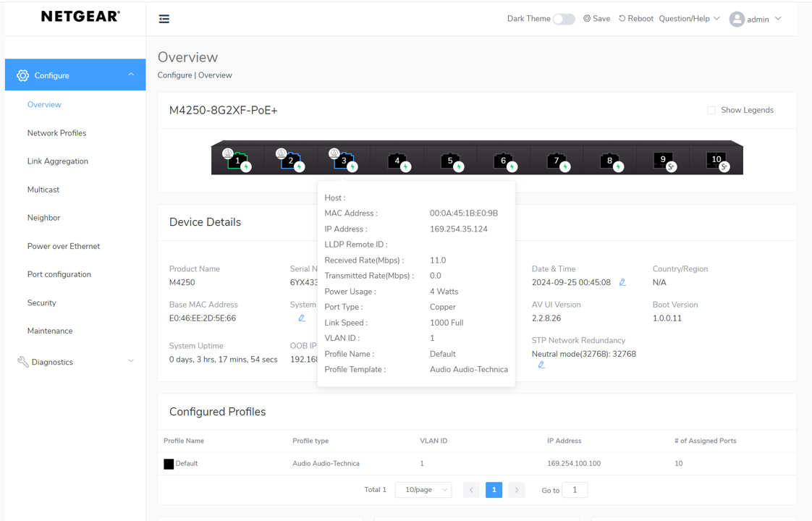Open Power over Ethernet in sidebar
Screen dimensions: 812x521
pyautogui.click(x=64, y=246)
